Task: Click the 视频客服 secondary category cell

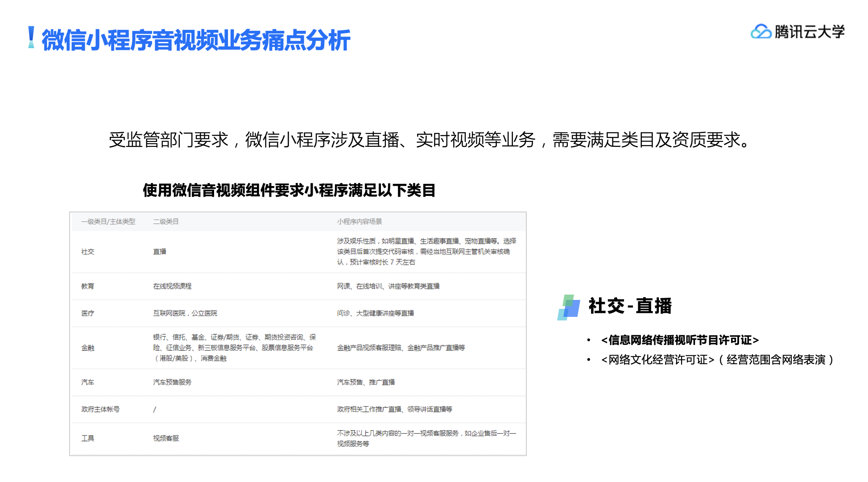Action: click(166, 438)
